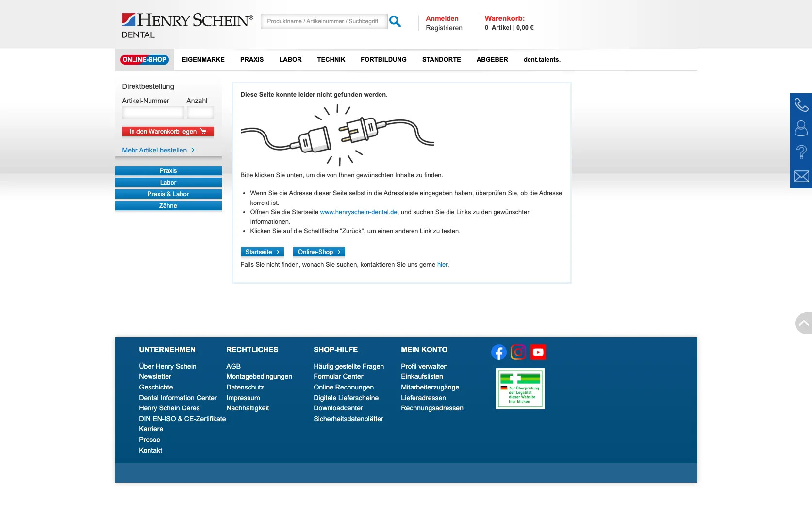The image size is (812, 508).
Task: Select the Labor sidebar category button
Action: [x=168, y=183]
